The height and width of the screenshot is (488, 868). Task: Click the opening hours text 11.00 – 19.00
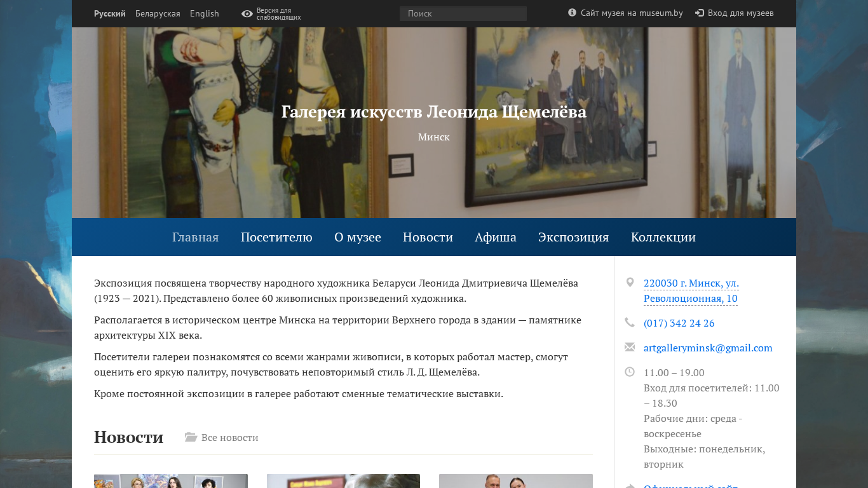[x=674, y=372]
